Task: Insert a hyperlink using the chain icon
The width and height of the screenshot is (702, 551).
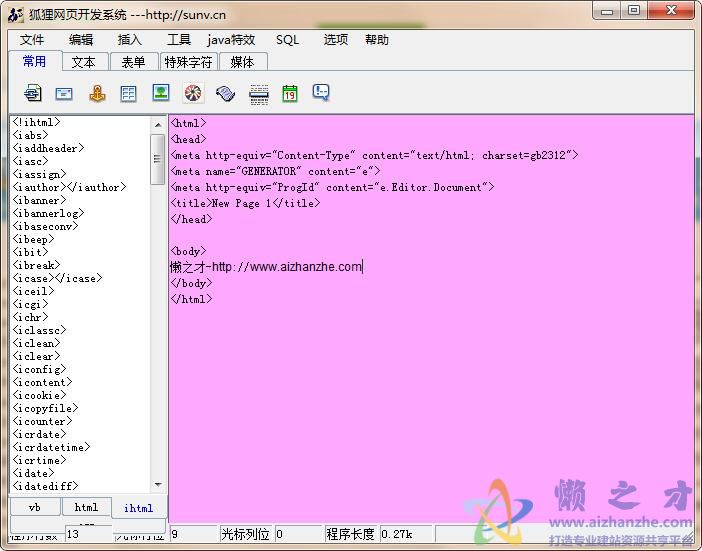Action: tap(33, 93)
